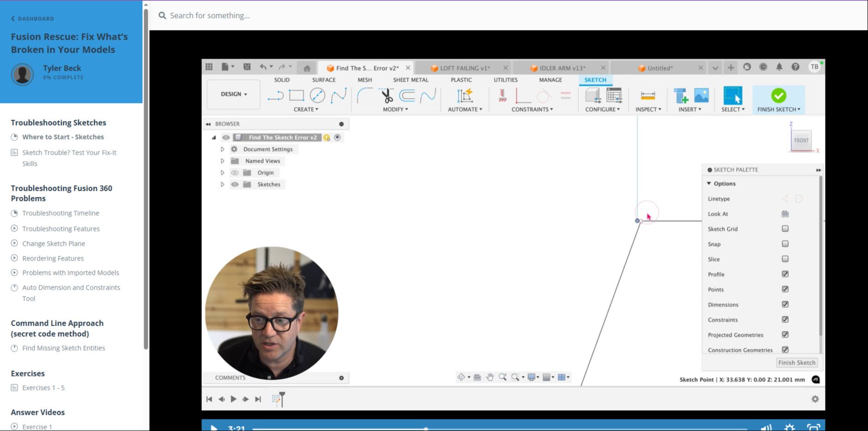Open the Inspect dropdown menu

click(x=648, y=109)
